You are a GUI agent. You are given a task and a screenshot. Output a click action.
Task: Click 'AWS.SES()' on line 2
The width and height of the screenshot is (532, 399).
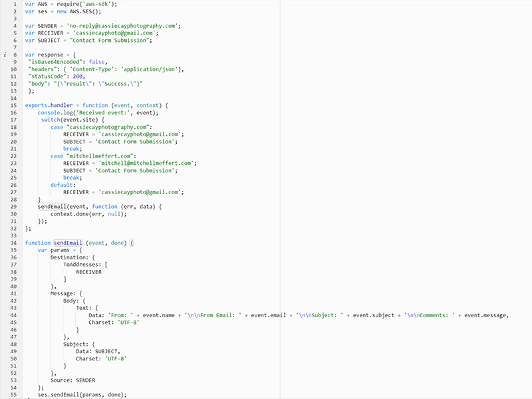click(85, 11)
